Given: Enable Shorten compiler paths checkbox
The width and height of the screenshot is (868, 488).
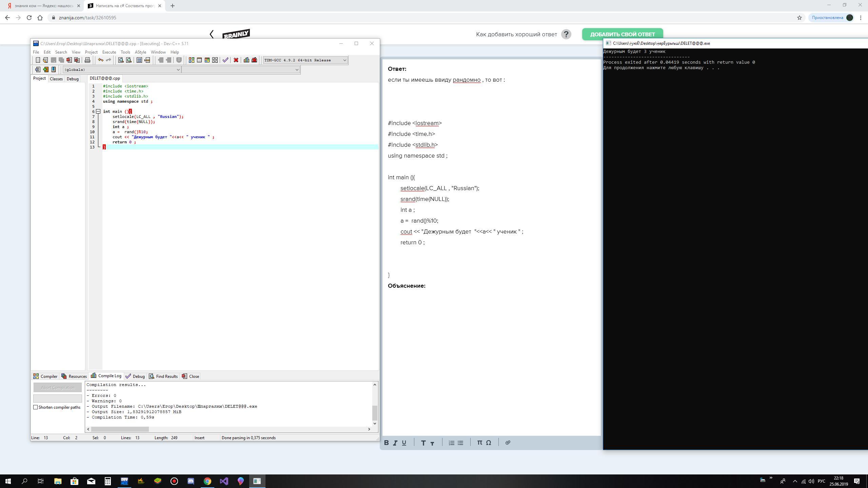Looking at the screenshot, I should coord(36,407).
